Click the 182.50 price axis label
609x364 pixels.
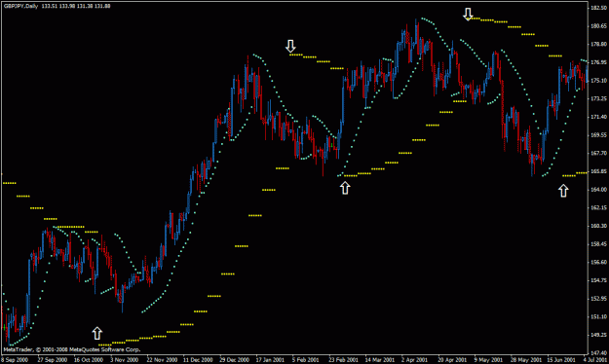pyautogui.click(x=598, y=8)
